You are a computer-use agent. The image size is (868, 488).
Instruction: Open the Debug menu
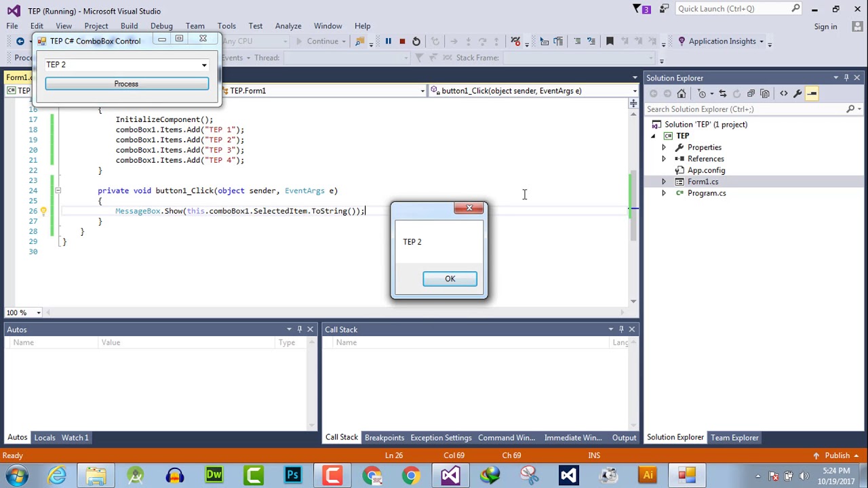[x=161, y=26]
